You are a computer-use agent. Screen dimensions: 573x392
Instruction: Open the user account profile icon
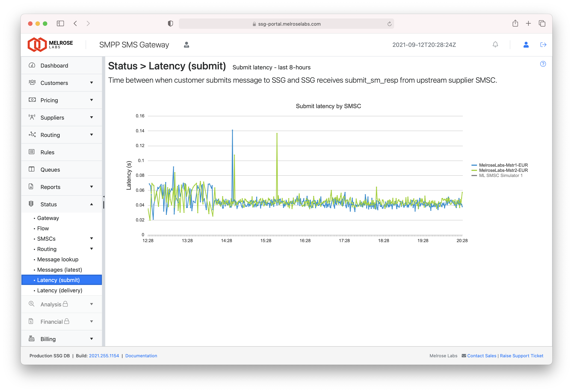pos(526,45)
